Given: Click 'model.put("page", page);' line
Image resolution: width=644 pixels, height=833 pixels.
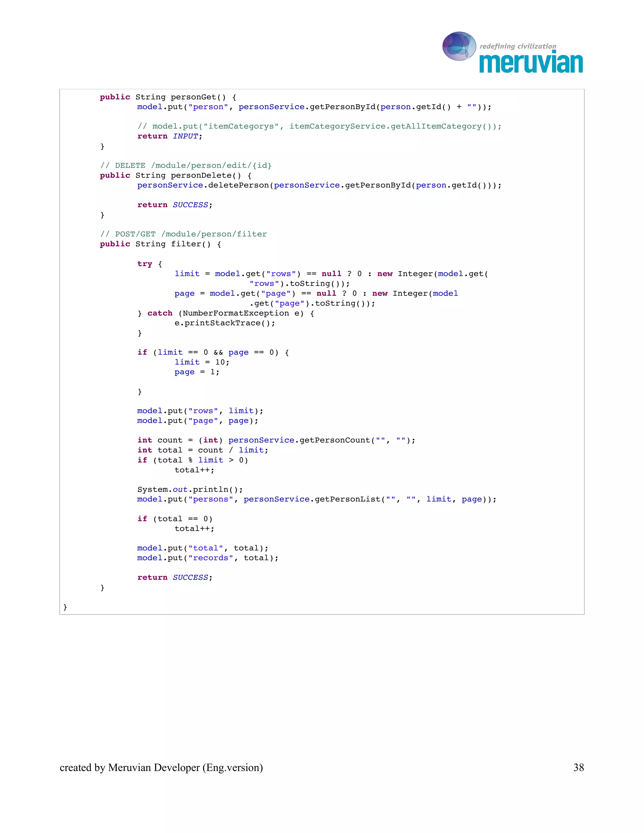Looking at the screenshot, I should click(197, 421).
